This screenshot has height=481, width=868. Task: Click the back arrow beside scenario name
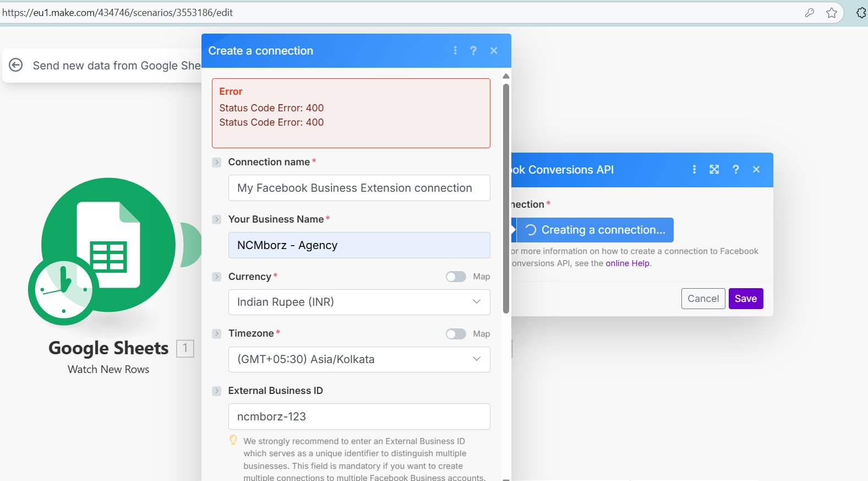point(16,65)
